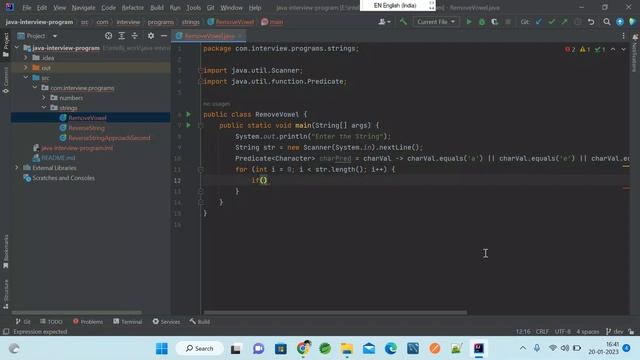The height and width of the screenshot is (360, 640).
Task: Build project with the hammer icon
Action: (403, 22)
